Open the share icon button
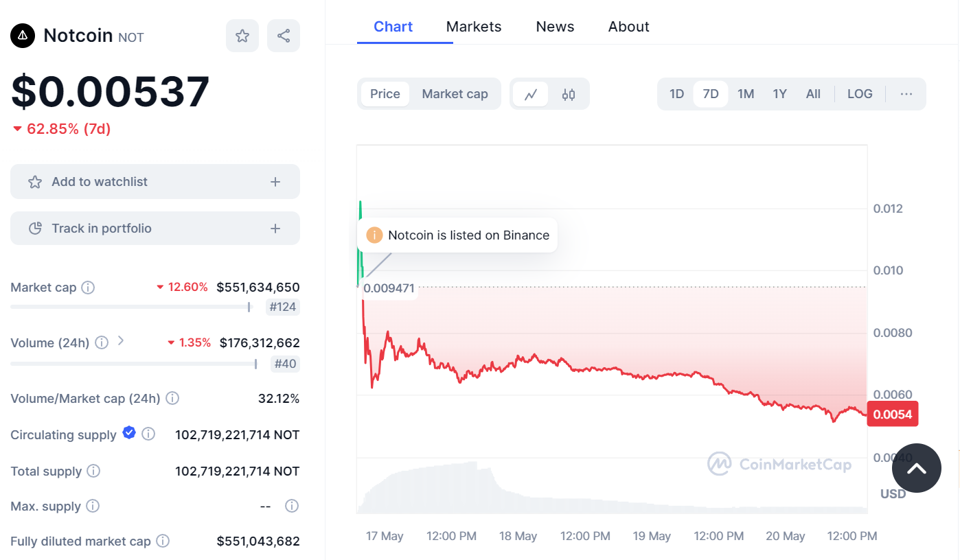Screen dimensions: 960x560 tap(284, 36)
